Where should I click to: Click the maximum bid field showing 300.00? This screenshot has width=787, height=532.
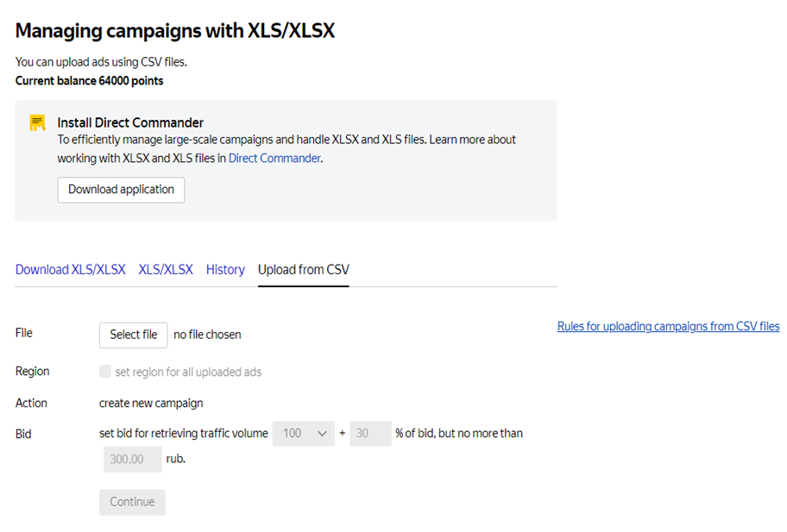tap(132, 460)
